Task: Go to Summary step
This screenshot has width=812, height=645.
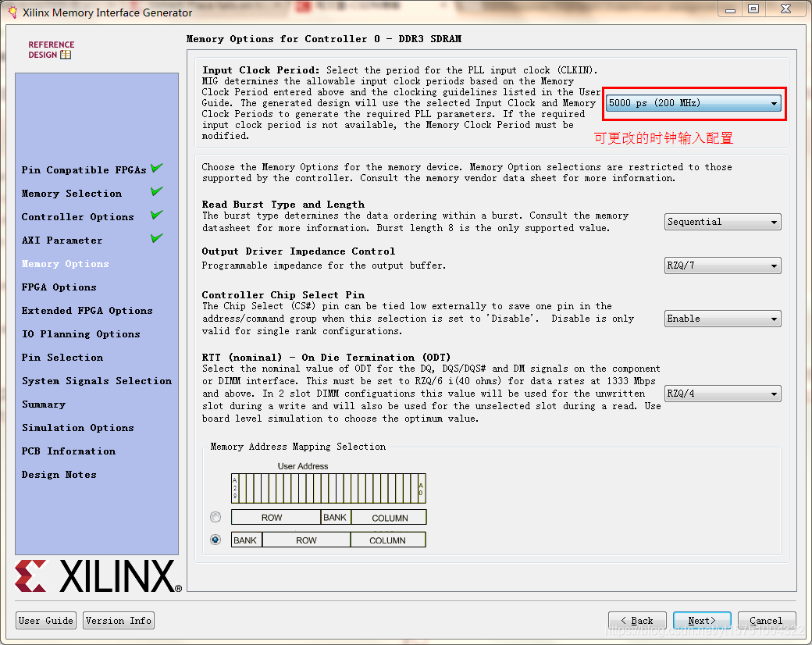Action: tap(44, 404)
